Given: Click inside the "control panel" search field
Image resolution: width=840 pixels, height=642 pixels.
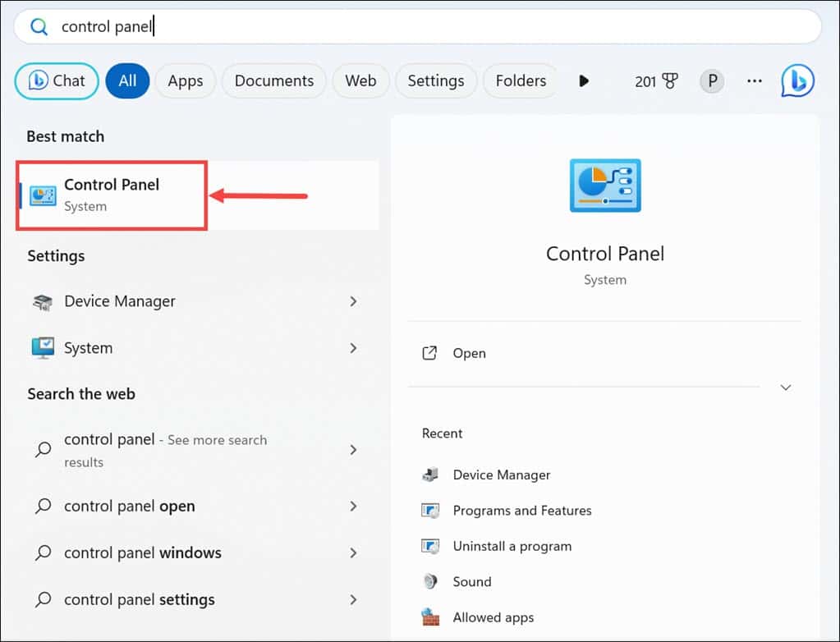Looking at the screenshot, I should click(417, 26).
